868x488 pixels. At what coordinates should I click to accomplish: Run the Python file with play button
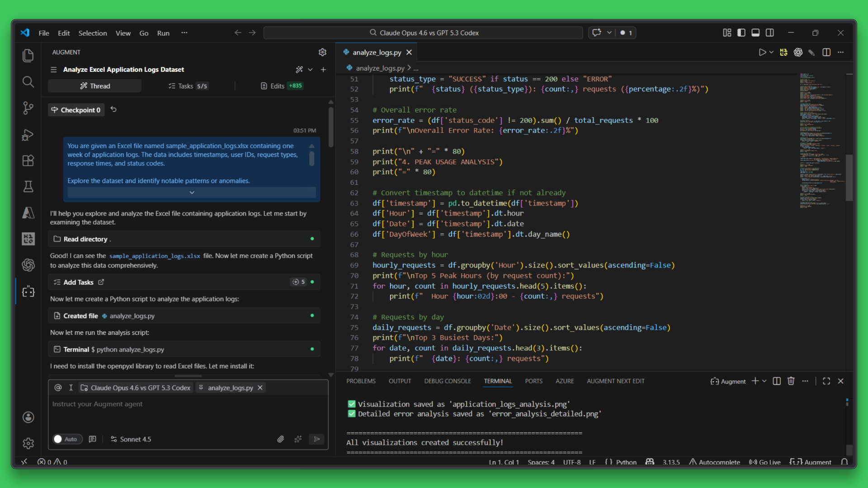762,52
